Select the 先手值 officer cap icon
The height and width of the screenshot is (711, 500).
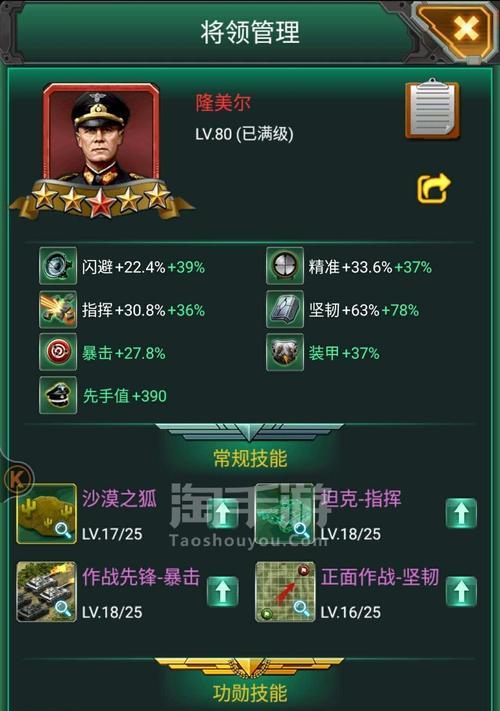[58, 395]
